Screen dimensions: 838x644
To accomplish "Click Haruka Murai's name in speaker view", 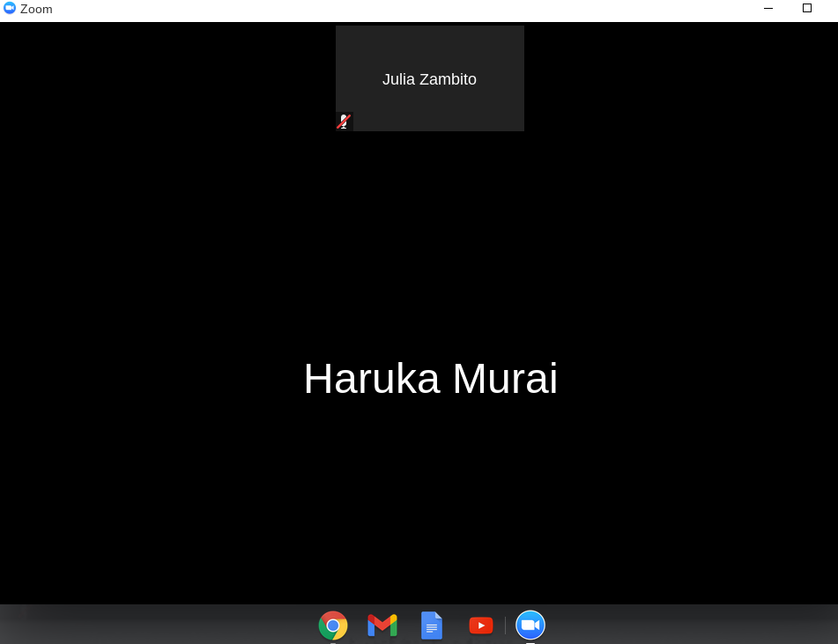I will click(430, 379).
